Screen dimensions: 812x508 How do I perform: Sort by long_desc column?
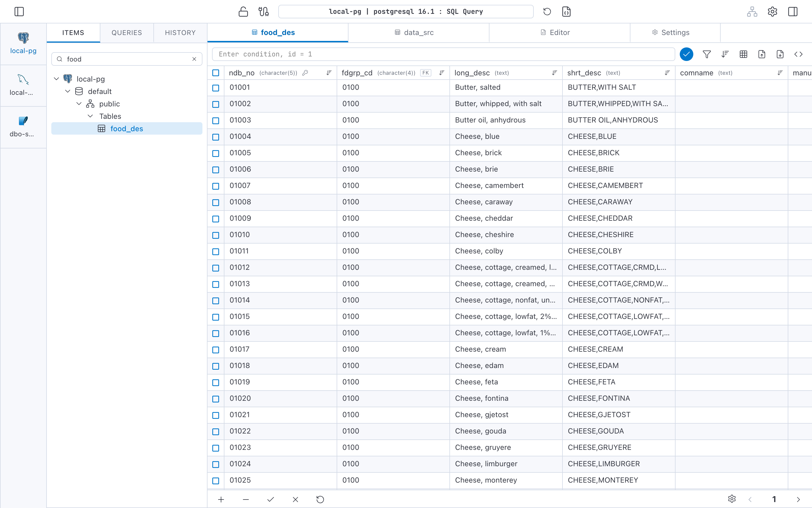coord(554,73)
